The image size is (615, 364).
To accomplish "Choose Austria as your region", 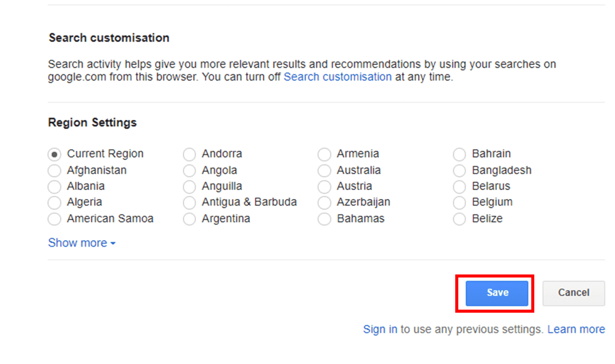I will coord(324,187).
